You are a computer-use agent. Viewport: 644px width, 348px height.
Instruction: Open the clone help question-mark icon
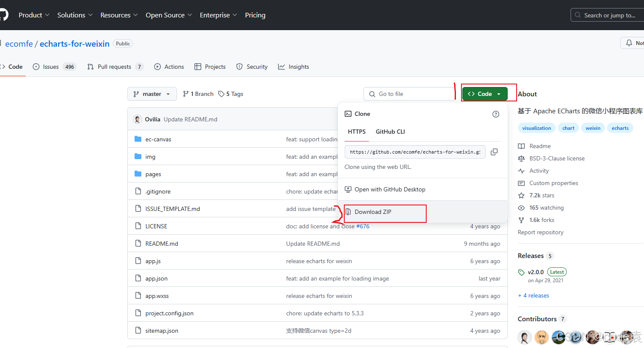point(496,114)
